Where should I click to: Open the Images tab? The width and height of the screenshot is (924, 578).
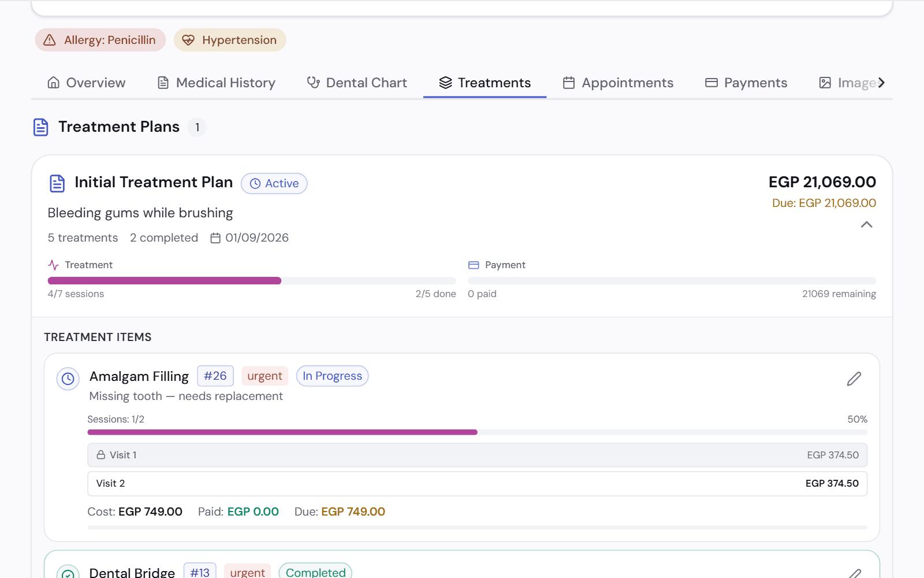coord(851,83)
